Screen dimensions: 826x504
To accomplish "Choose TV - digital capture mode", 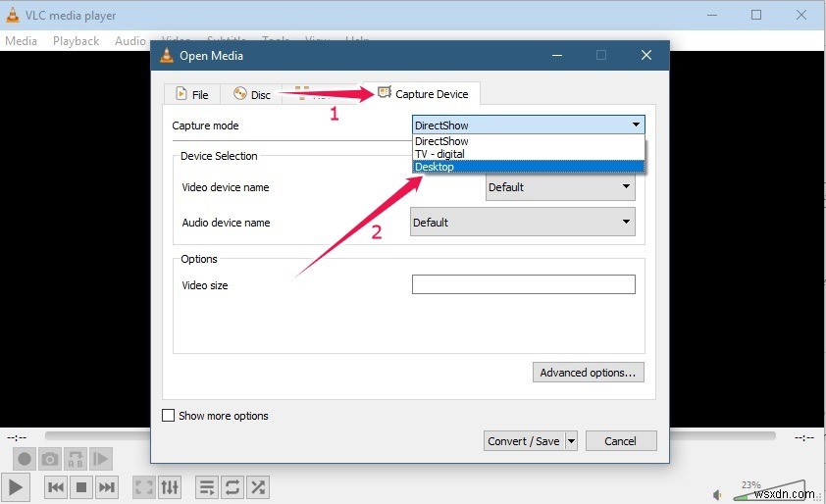I will tap(528, 154).
